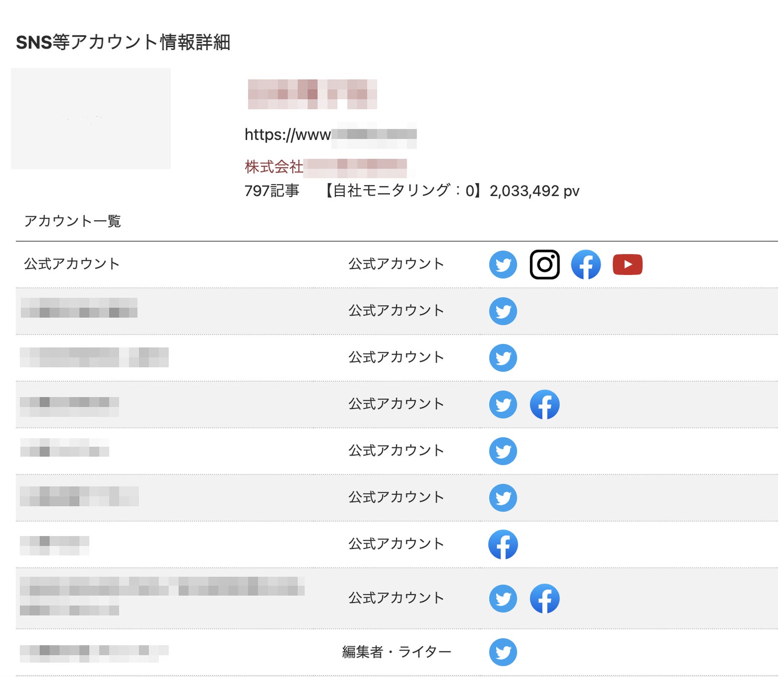Open the YouTube channel icon
784x677 pixels.
point(627,264)
